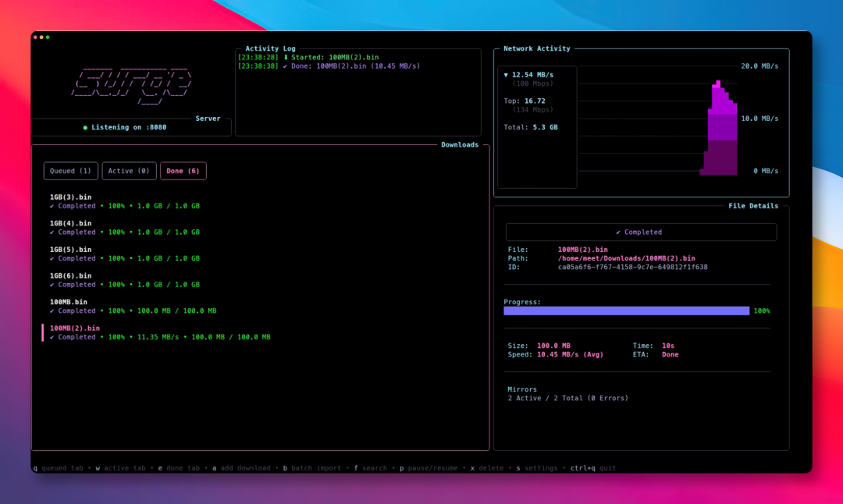Screen dimensions: 843x504
Task: Click the download arrow icon beside Started entry
Action: [x=286, y=58]
